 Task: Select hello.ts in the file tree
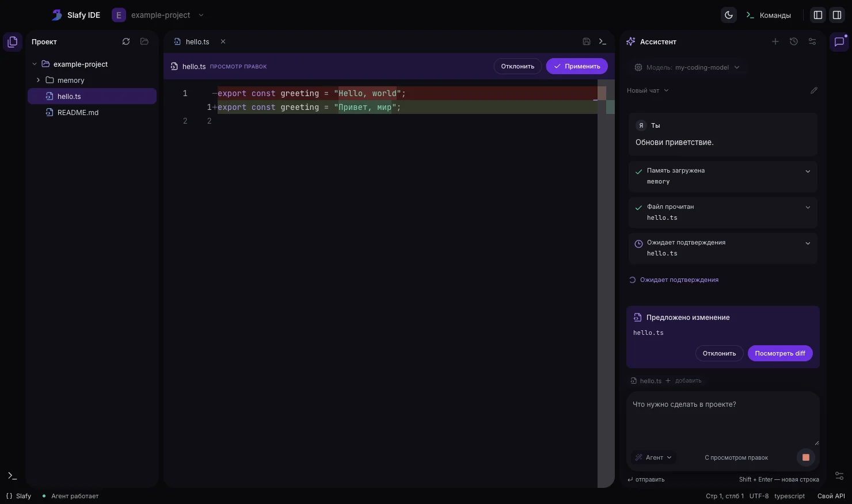click(92, 96)
